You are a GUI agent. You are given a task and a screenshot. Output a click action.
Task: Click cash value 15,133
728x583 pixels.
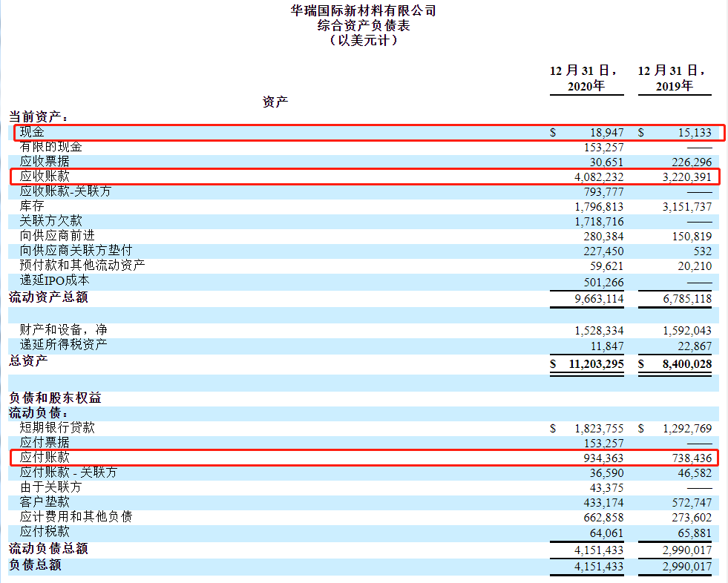pyautogui.click(x=695, y=133)
